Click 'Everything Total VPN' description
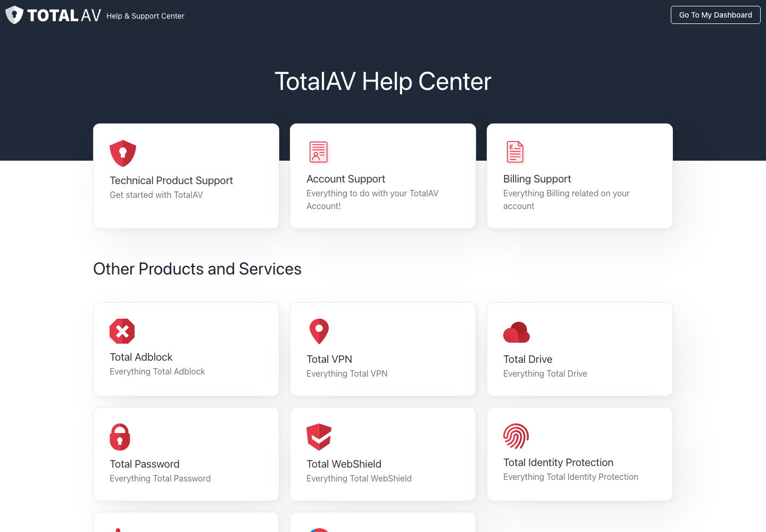This screenshot has width=766, height=532. click(x=347, y=373)
